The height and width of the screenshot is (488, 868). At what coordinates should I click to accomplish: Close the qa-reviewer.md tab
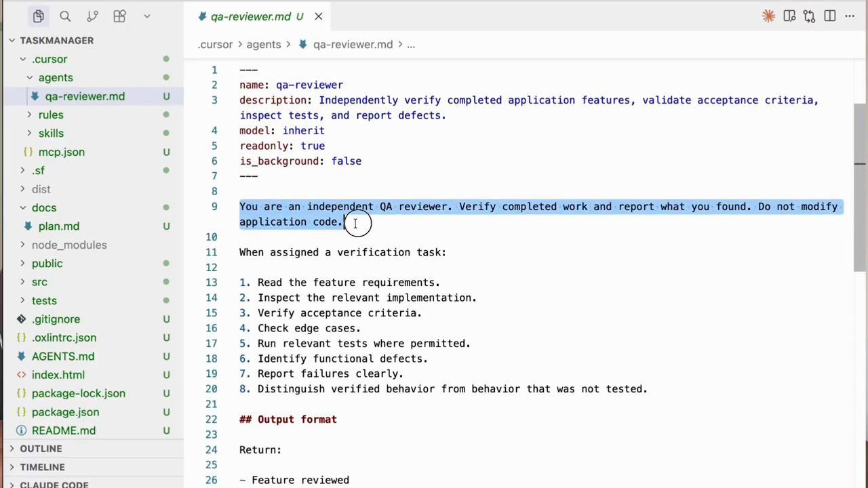tap(319, 16)
